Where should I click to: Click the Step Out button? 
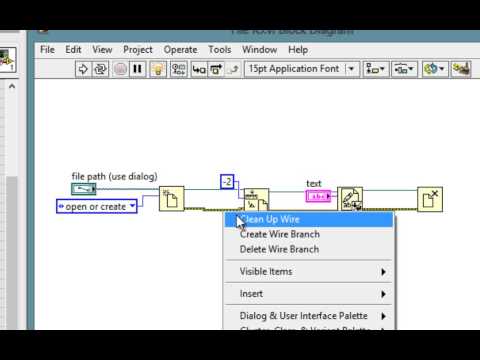[x=233, y=69]
